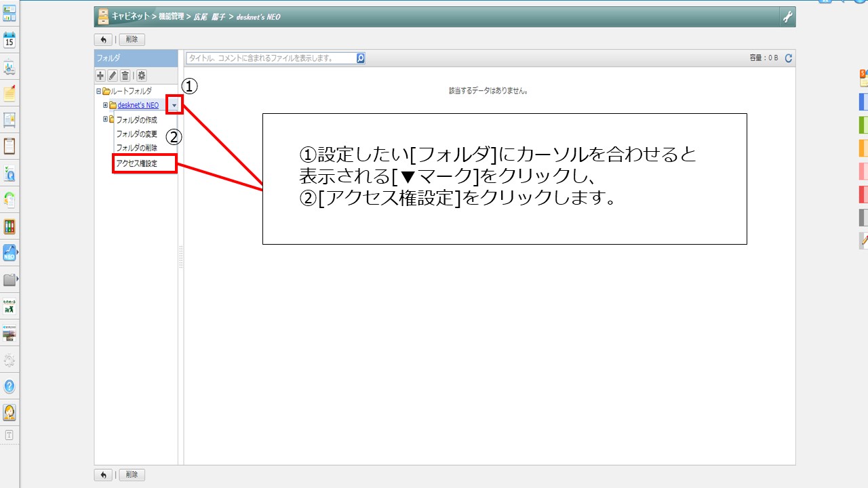The height and width of the screenshot is (488, 868).
Task: Open the gray gear settings icon in sidebar
Action: point(9,360)
